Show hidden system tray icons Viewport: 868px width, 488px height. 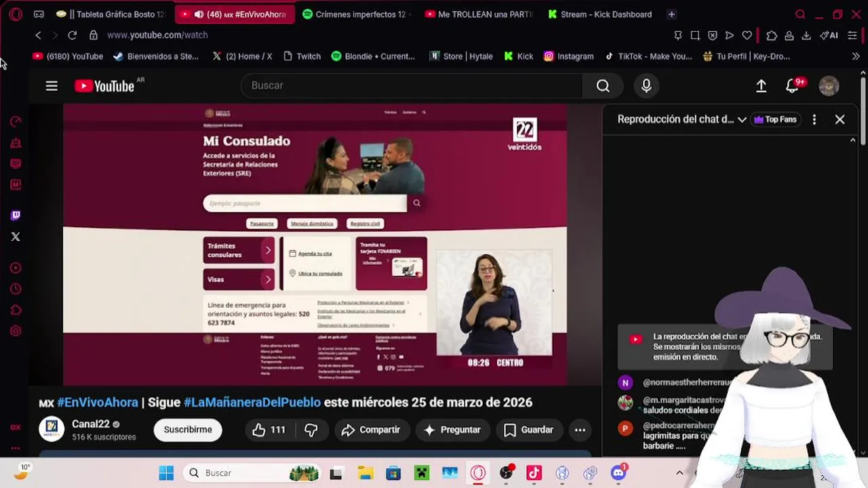pos(679,473)
